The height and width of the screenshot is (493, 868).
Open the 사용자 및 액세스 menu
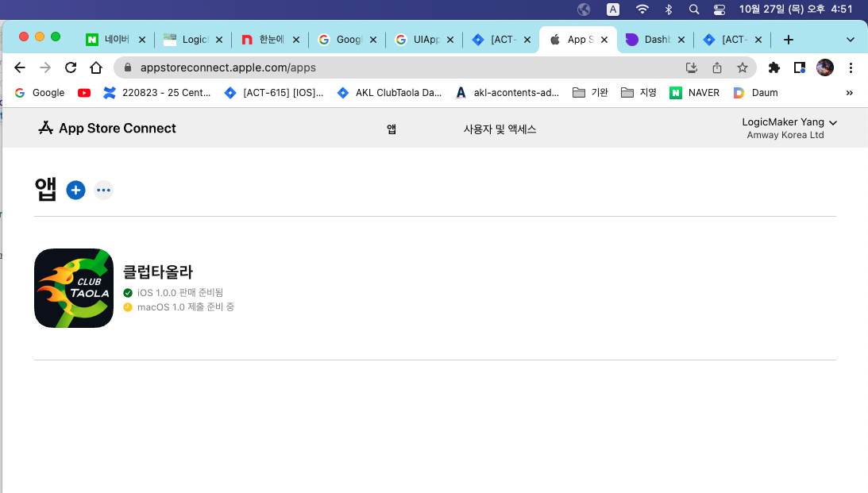tap(500, 129)
